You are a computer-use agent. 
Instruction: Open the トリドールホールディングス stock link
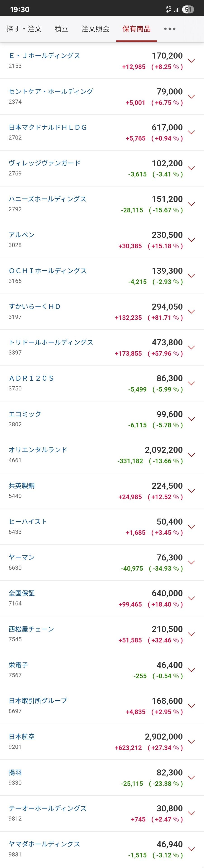[51, 342]
